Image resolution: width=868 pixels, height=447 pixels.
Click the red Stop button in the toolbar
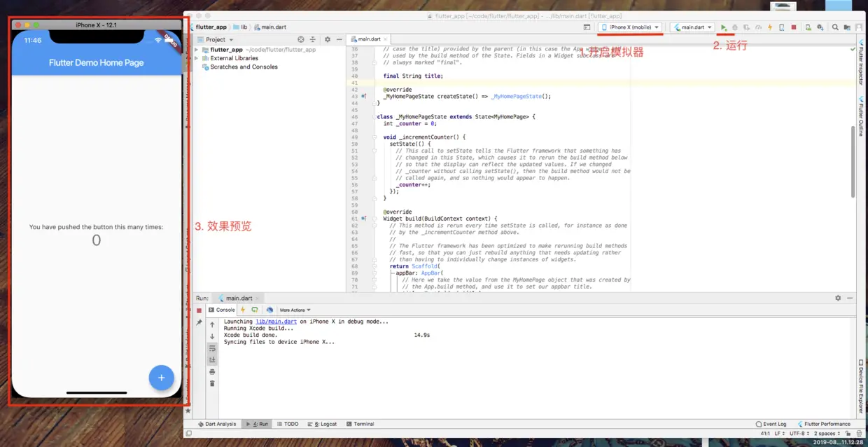[x=794, y=27]
